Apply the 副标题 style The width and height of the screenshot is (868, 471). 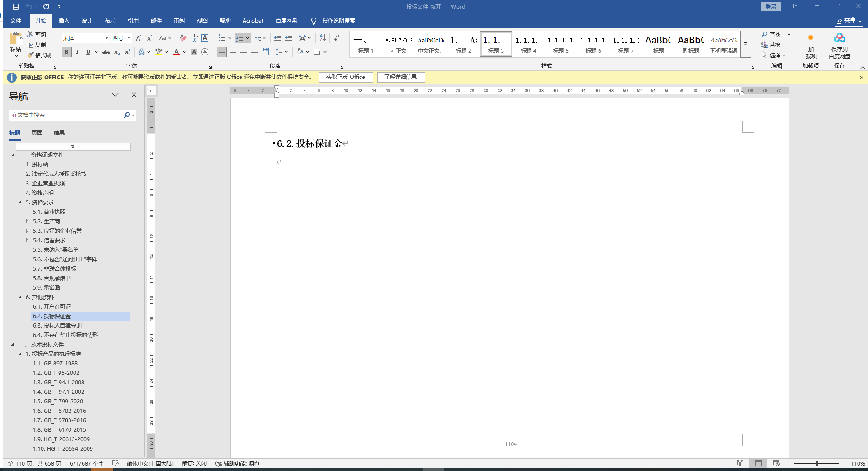point(691,44)
